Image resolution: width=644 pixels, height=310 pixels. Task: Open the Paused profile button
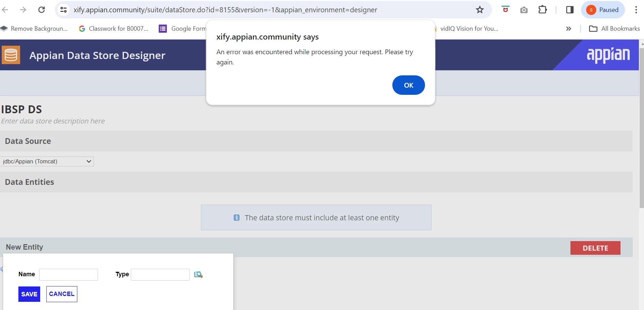tap(602, 10)
